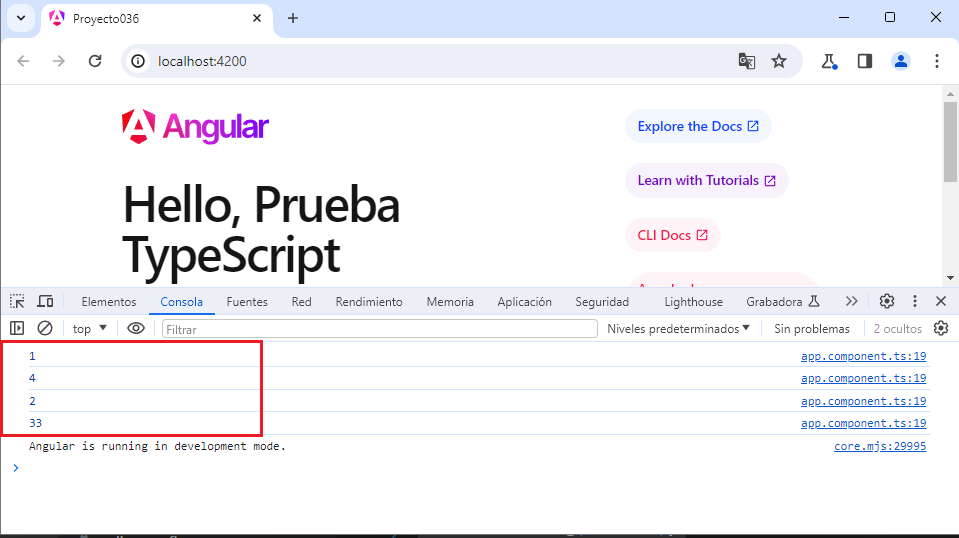The height and width of the screenshot is (538, 959).
Task: Open the core.mjs:29995 source link
Action: (880, 446)
